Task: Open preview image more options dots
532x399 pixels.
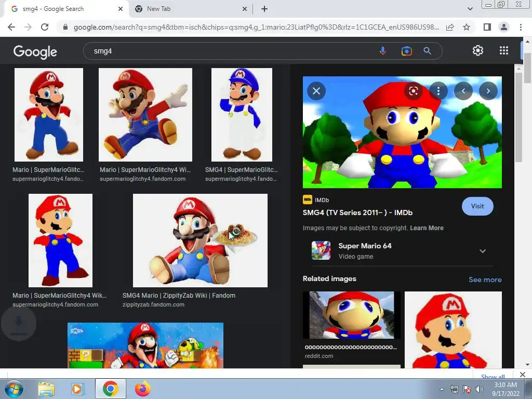Action: [438, 91]
